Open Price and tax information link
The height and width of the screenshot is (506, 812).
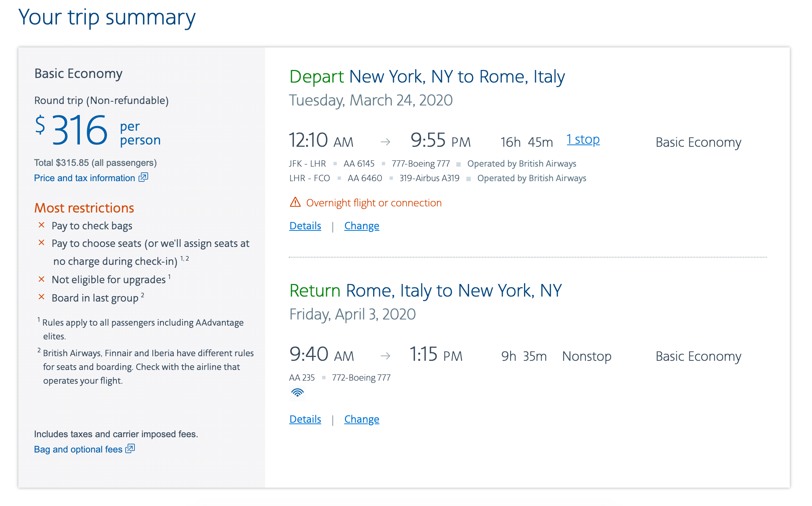[x=84, y=178]
